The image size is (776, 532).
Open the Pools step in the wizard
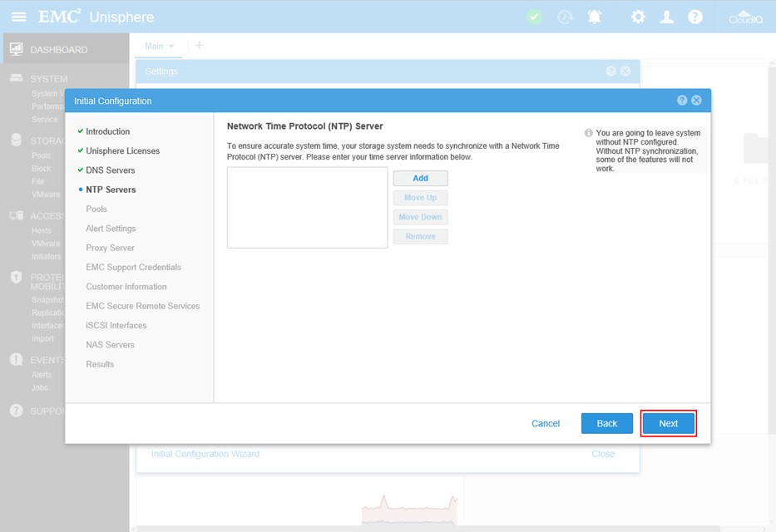coord(96,209)
